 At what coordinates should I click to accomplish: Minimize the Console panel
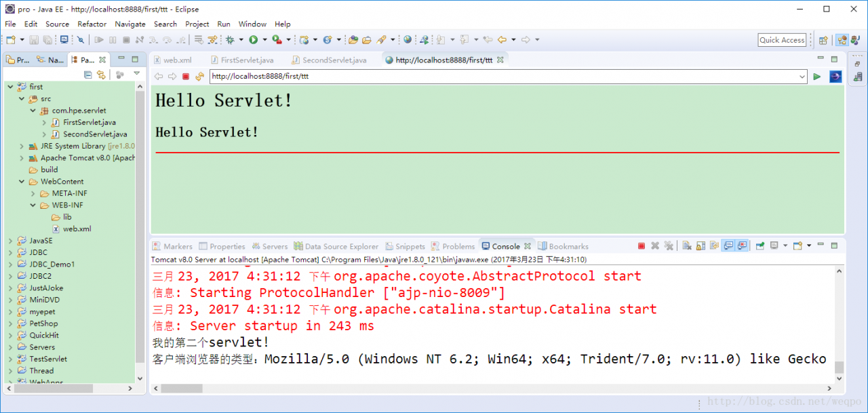tap(821, 245)
